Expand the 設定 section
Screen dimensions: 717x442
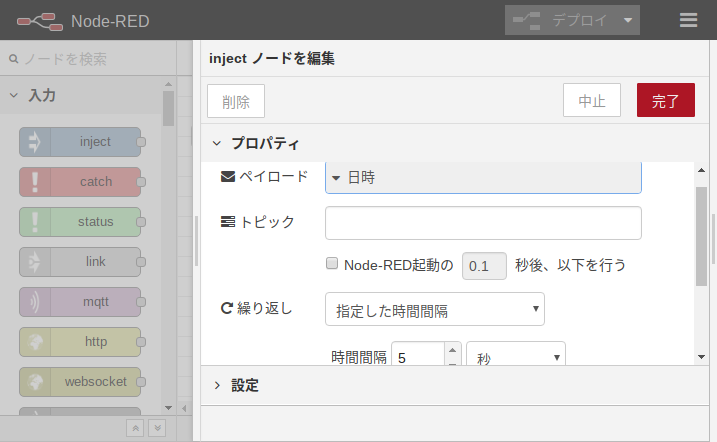pyautogui.click(x=217, y=385)
